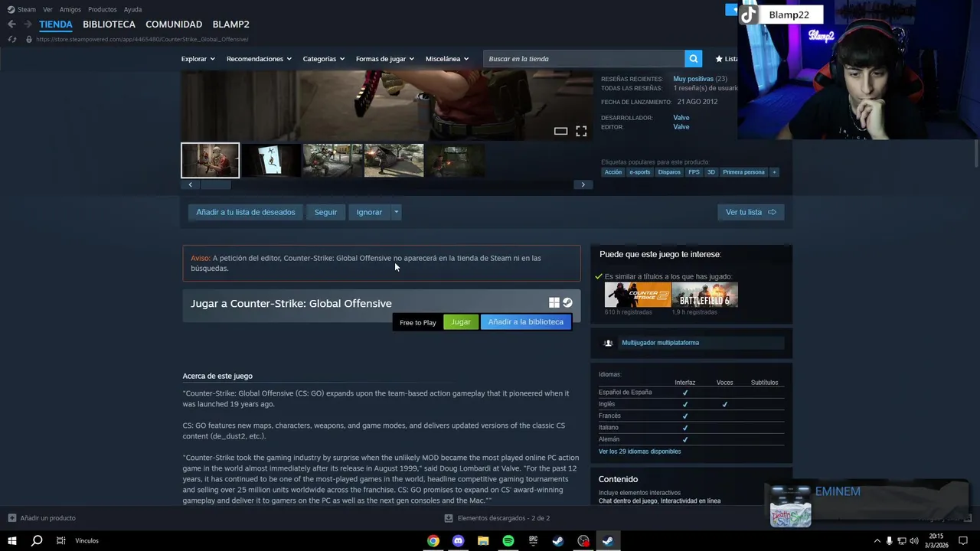
Task: Click the active Steam window taskbar icon
Action: pyautogui.click(x=607, y=541)
